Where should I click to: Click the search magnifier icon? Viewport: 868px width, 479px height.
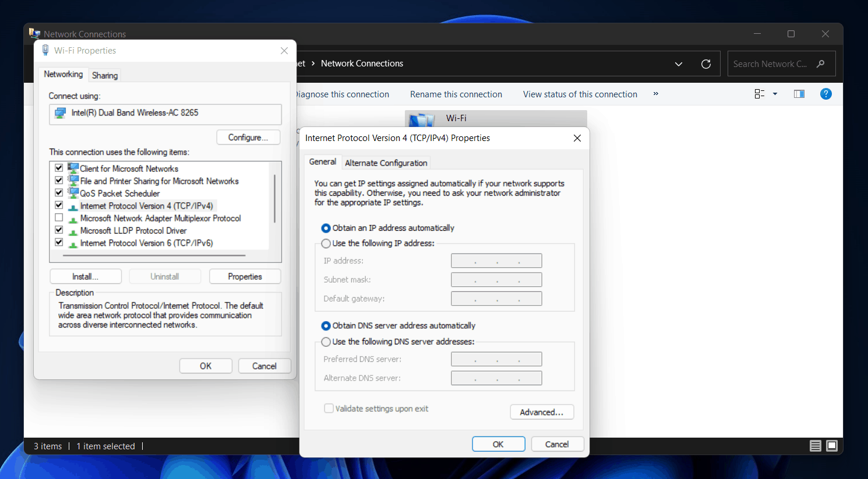click(821, 64)
